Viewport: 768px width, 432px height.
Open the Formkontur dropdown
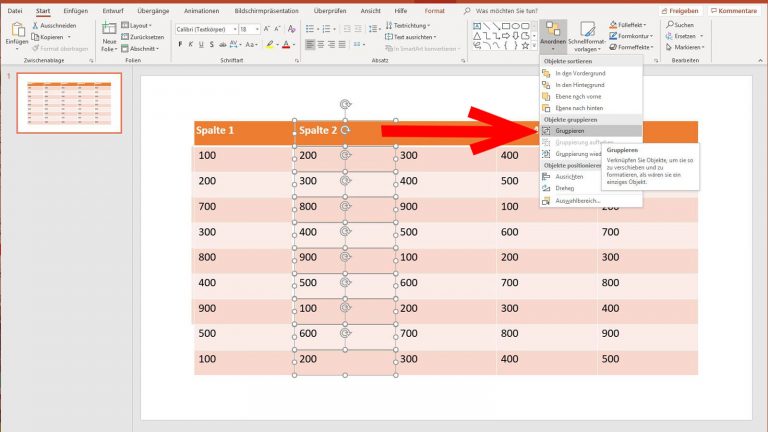(631, 36)
